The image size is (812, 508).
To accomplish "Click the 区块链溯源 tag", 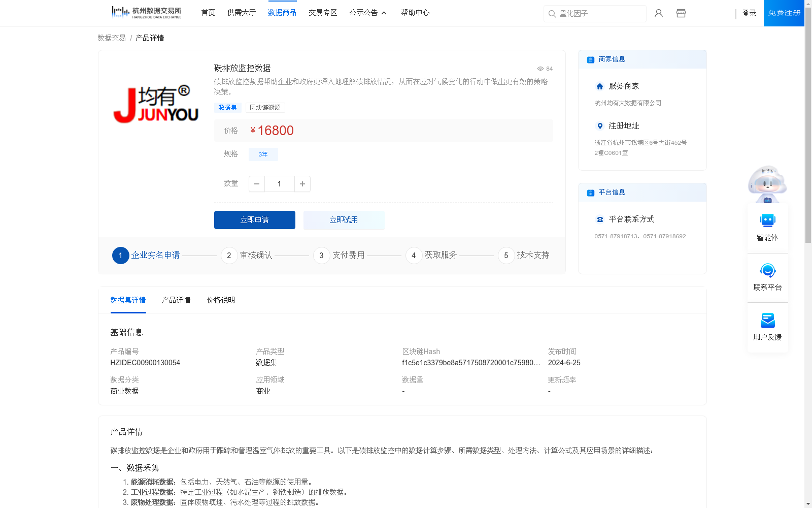I will (265, 108).
